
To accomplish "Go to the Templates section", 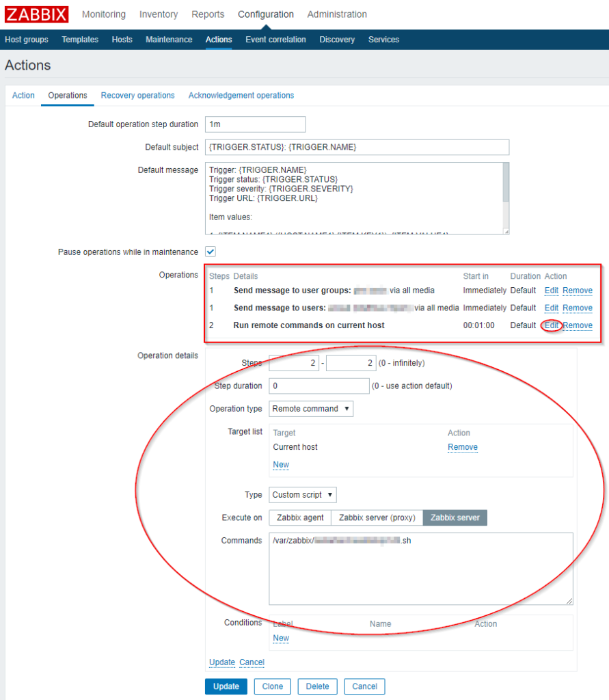I will point(80,40).
